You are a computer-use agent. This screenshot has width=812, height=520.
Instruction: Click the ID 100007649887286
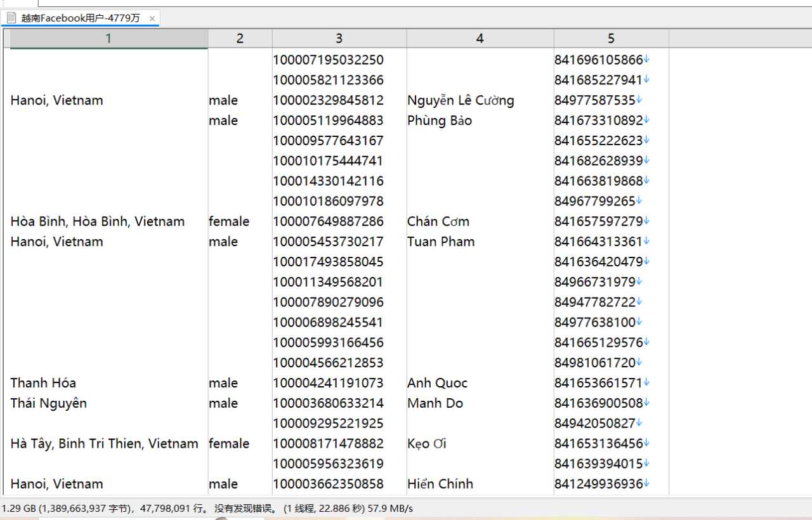click(x=329, y=221)
